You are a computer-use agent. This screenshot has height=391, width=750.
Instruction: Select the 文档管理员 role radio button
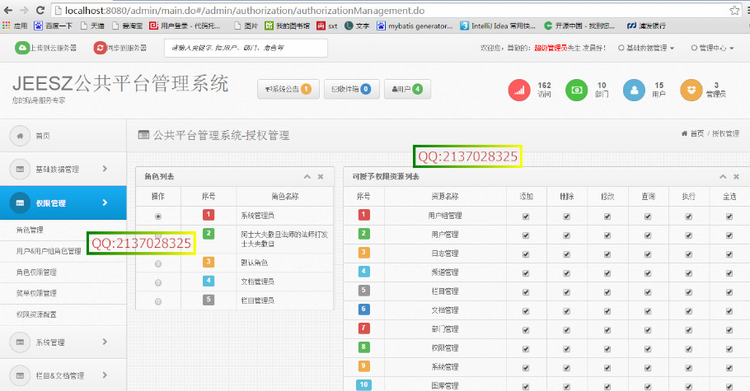coord(158,283)
